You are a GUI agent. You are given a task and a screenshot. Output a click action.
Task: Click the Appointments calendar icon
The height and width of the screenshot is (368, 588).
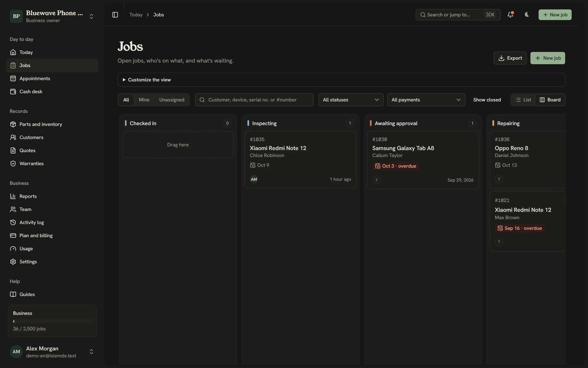click(x=13, y=79)
